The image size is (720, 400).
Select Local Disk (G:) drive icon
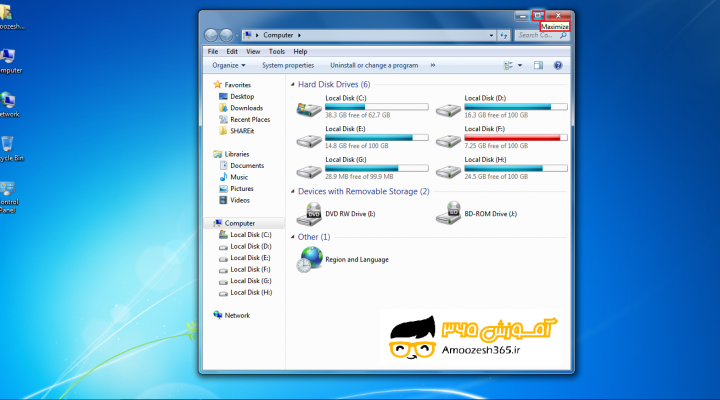point(309,171)
